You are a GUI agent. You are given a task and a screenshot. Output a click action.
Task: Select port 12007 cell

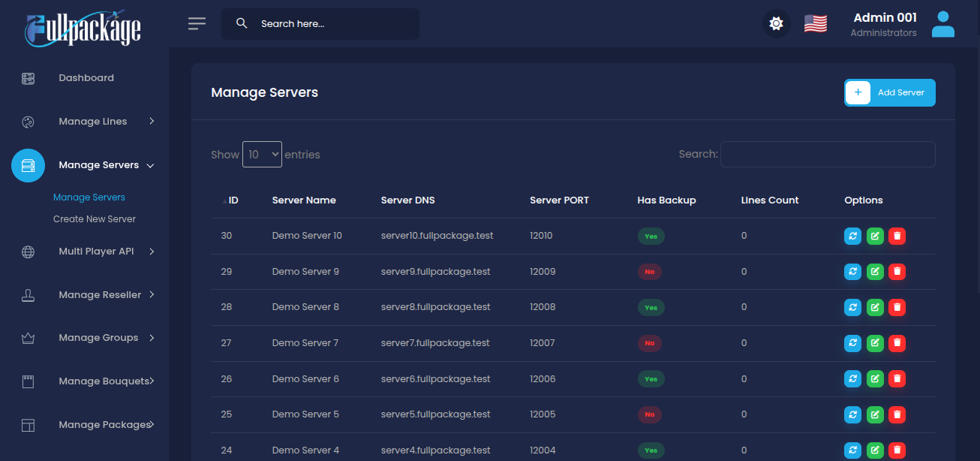pyautogui.click(x=543, y=343)
